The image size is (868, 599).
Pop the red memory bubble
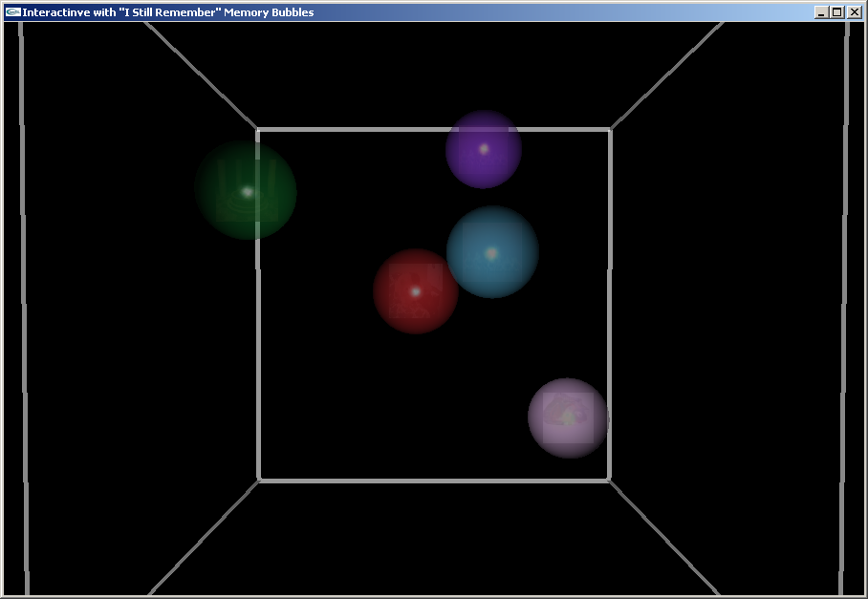pos(416,291)
